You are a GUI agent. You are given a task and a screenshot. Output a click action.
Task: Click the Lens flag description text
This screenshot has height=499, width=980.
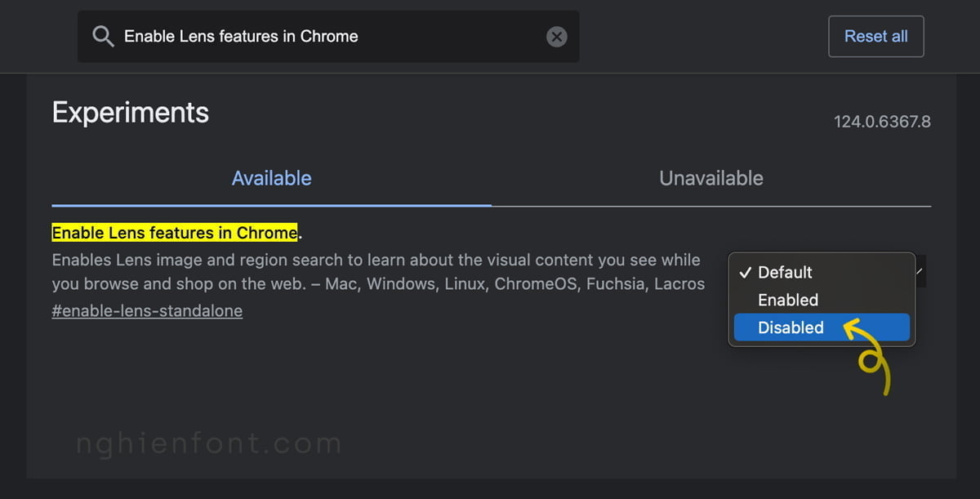click(x=377, y=272)
